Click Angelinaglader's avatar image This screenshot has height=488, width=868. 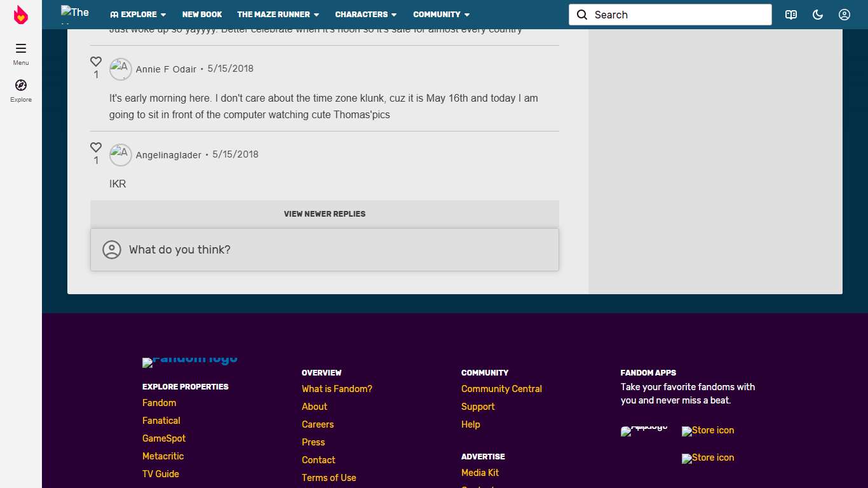point(121,155)
